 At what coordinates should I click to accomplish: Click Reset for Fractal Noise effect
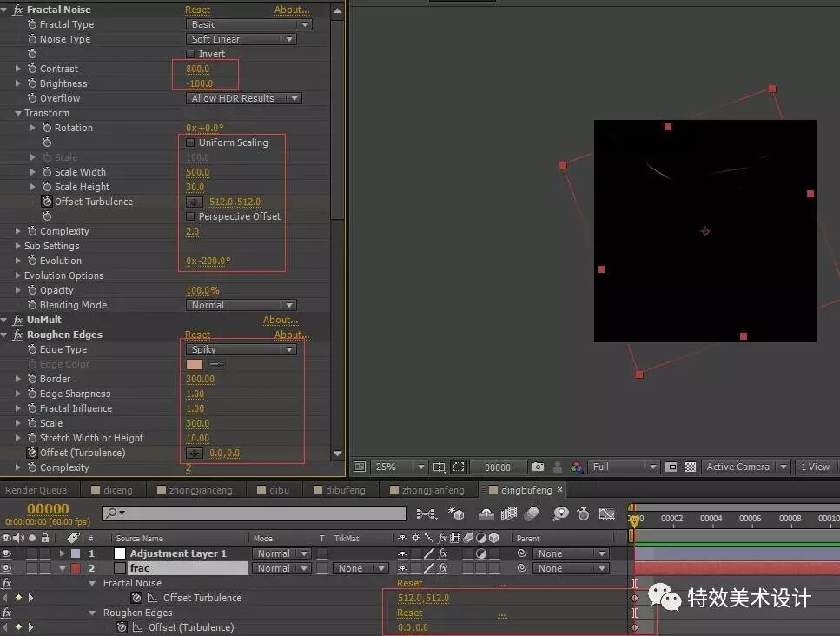coord(198,10)
